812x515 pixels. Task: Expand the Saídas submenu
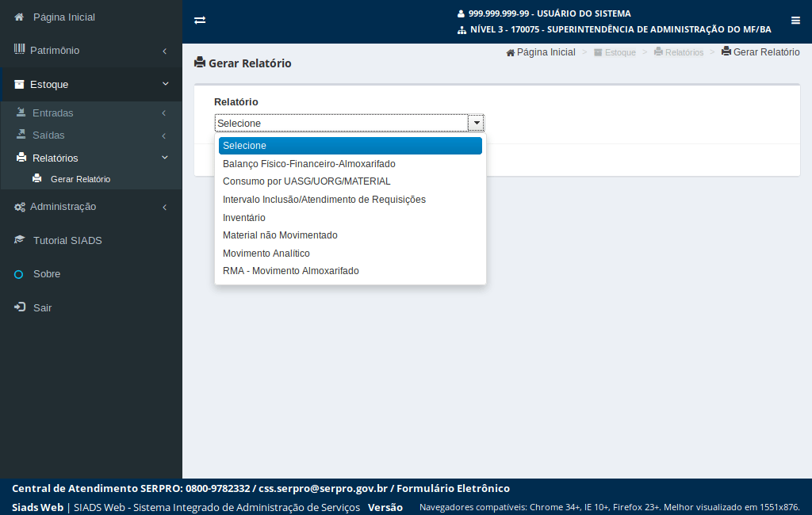164,135
